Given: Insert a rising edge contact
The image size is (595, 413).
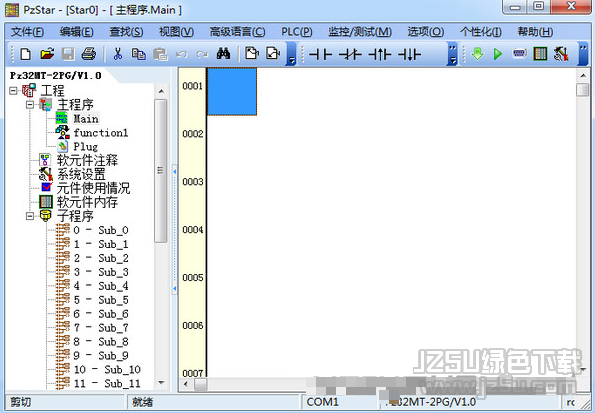Looking at the screenshot, I should point(379,54).
